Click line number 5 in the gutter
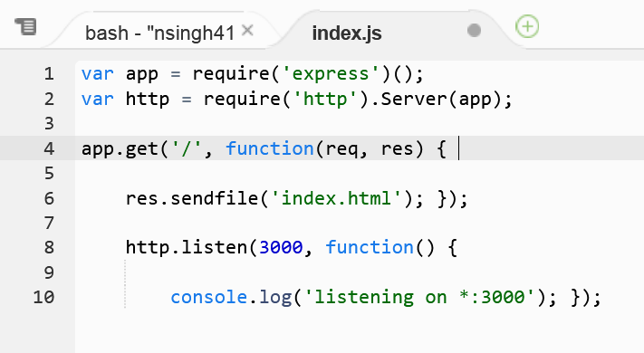Viewport: 644px width, 353px height. 49,173
